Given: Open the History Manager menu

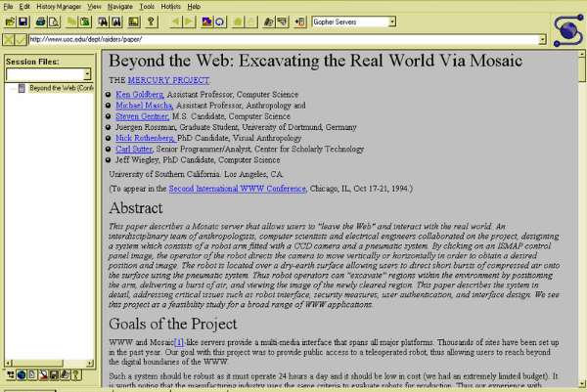Looking at the screenshot, I should 58,6.
